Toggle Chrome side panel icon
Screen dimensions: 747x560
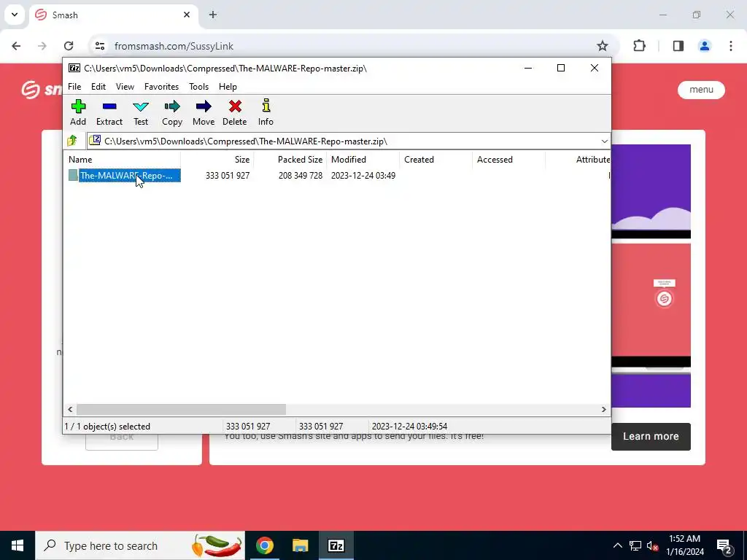pos(678,46)
